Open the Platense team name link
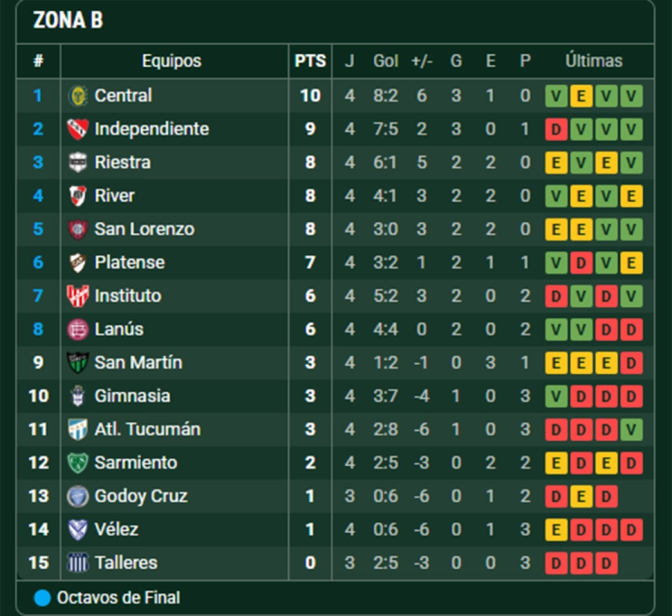672x616 pixels. coord(129,263)
